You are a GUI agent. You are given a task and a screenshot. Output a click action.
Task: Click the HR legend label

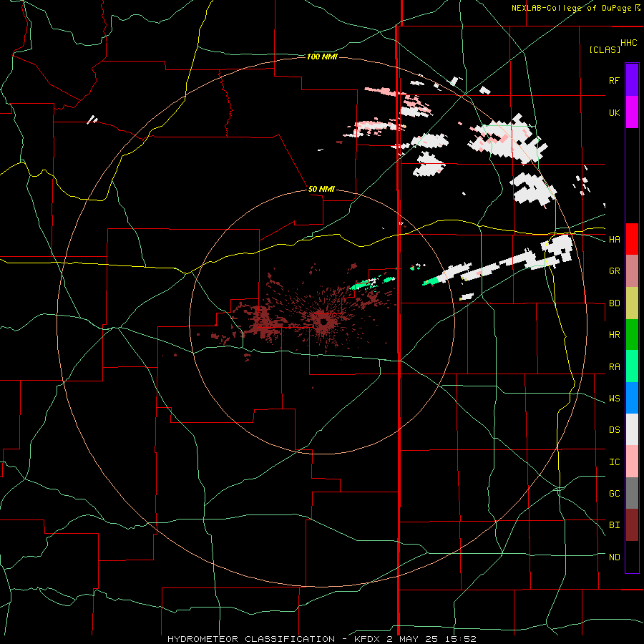click(614, 335)
